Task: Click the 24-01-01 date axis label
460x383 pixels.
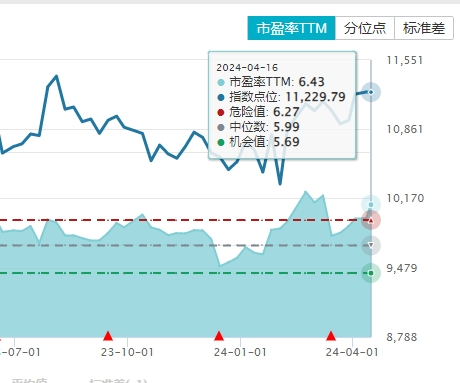Action: (x=240, y=352)
